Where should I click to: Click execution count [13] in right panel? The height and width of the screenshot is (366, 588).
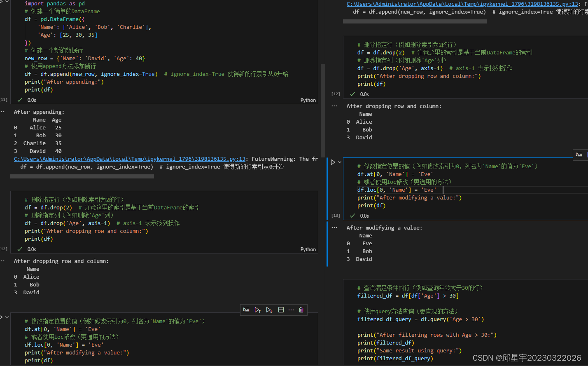(336, 216)
